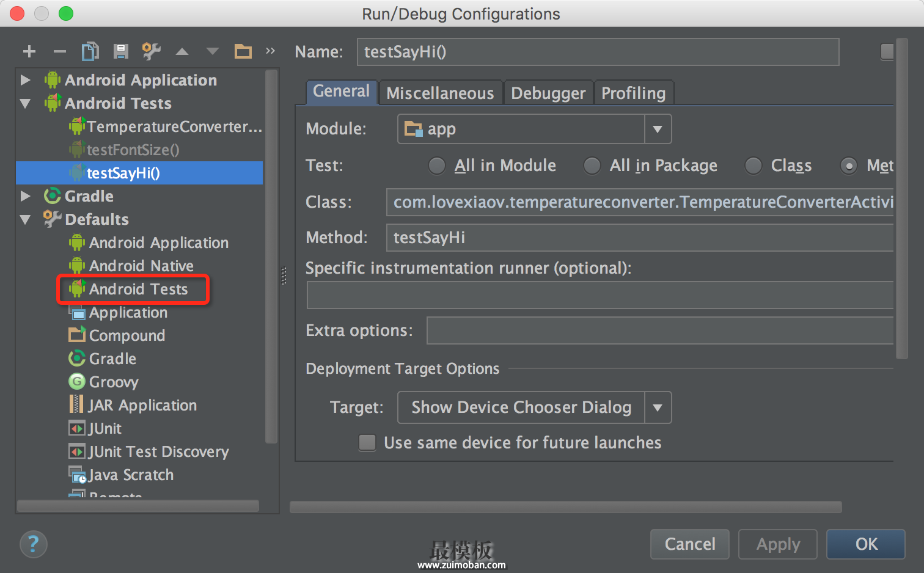The width and height of the screenshot is (924, 573).
Task: Choose Class radio button
Action: click(x=753, y=166)
